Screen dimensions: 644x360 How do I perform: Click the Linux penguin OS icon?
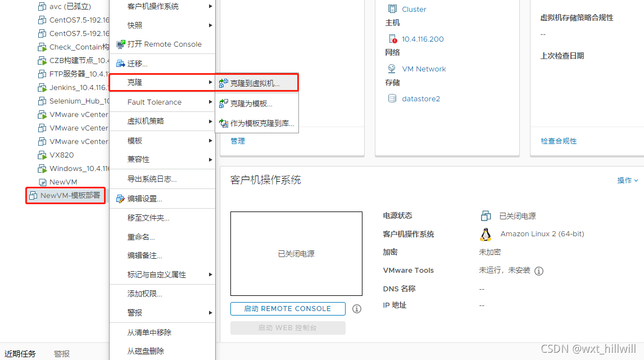[x=486, y=234]
